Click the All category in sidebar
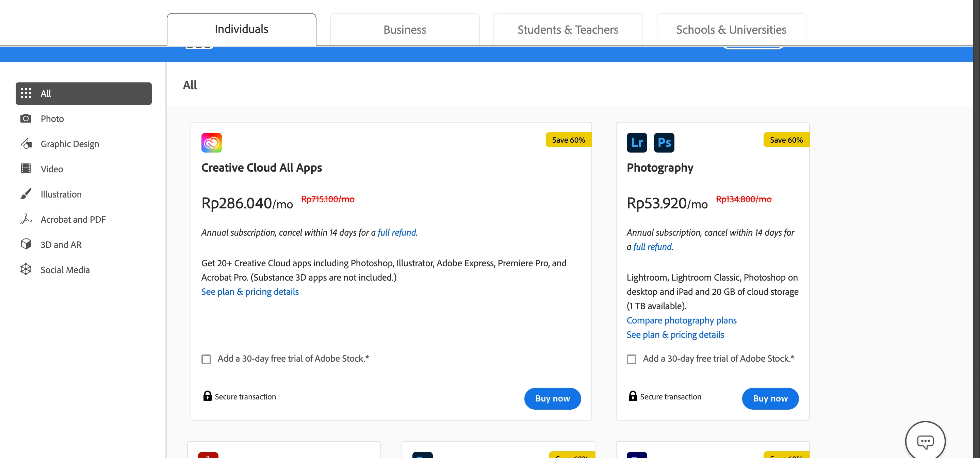Screen dimensions: 980x458 coord(83,94)
